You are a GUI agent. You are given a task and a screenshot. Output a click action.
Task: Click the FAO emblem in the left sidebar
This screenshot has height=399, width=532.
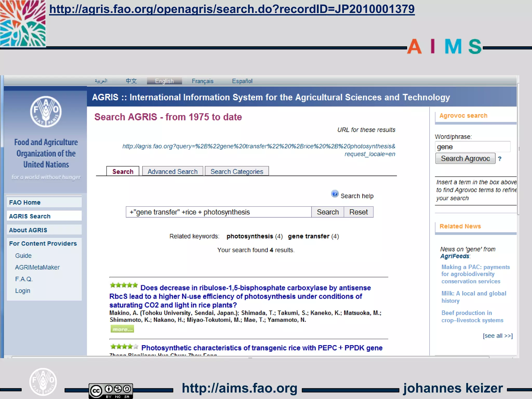click(46, 112)
